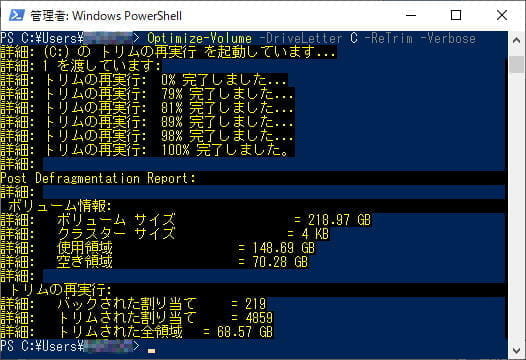This screenshot has width=526, height=360.
Task: Click the vertical scrollbar thumb
Action: click(517, 64)
